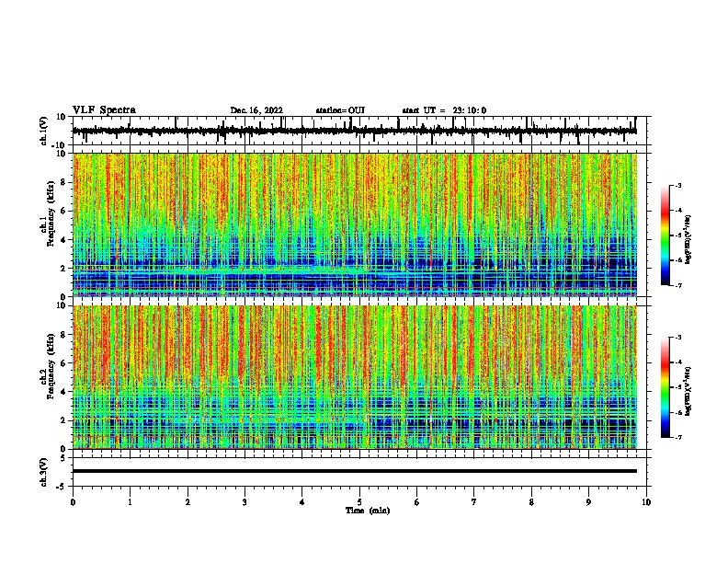Click the "Time (min)" axis title
This screenshot has height=563, width=728.
point(368,511)
